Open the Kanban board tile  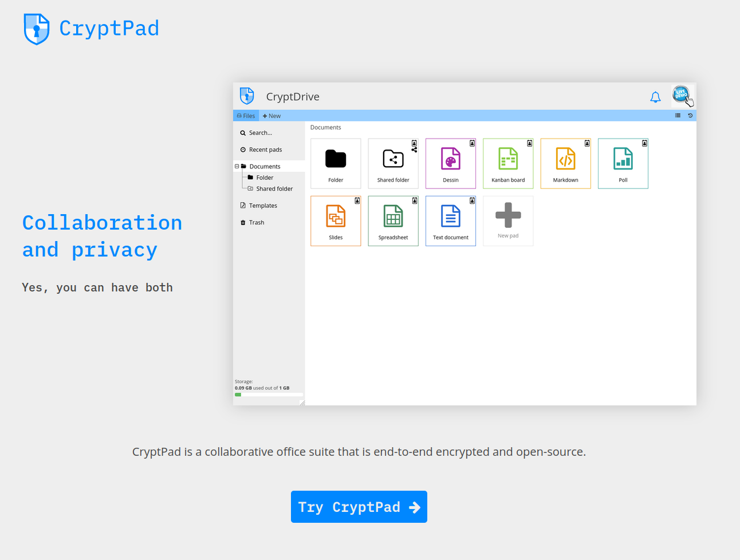[508, 164]
